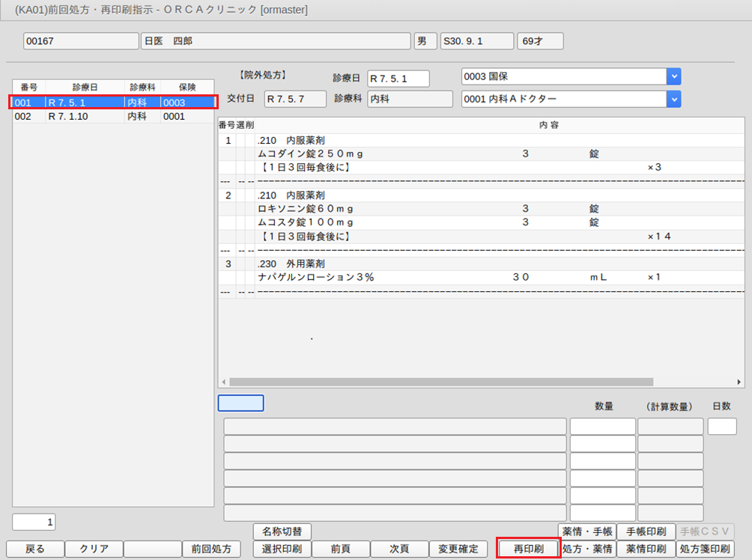
Task: Click the クリア clear button
Action: click(94, 549)
